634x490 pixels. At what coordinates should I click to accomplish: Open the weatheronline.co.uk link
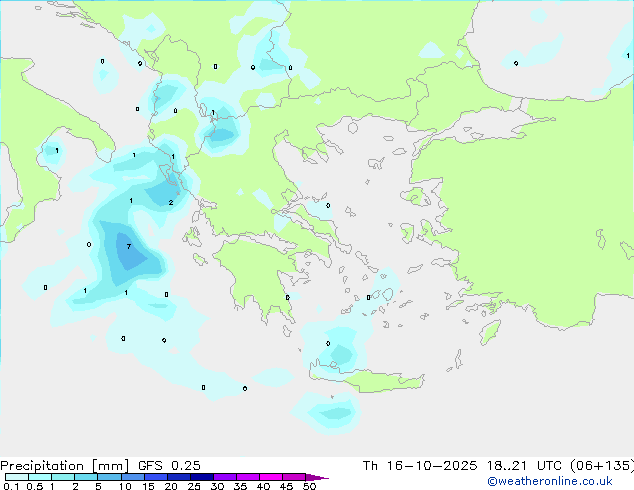click(550, 481)
